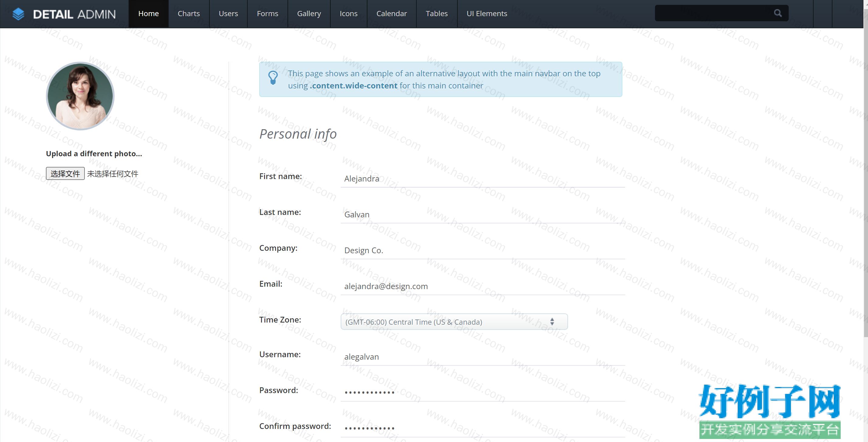Image resolution: width=868 pixels, height=442 pixels.
Task: Click the 'Time Zone:' label
Action: 280,319
